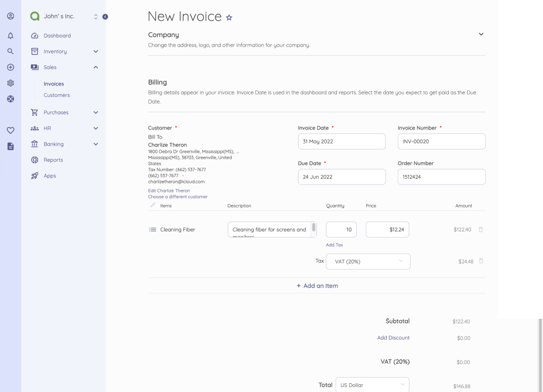The image size is (543, 392).
Task: Expand the Company section chevron
Action: click(480, 34)
